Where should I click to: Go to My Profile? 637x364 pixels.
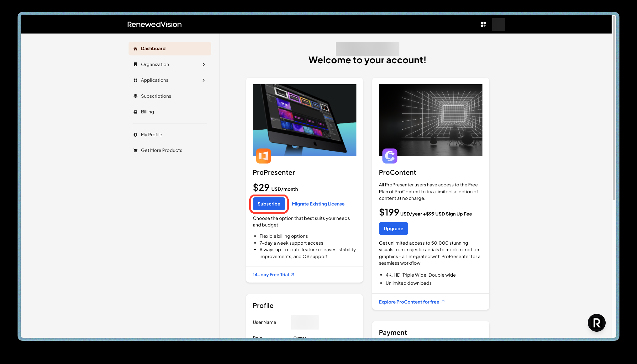click(170, 135)
